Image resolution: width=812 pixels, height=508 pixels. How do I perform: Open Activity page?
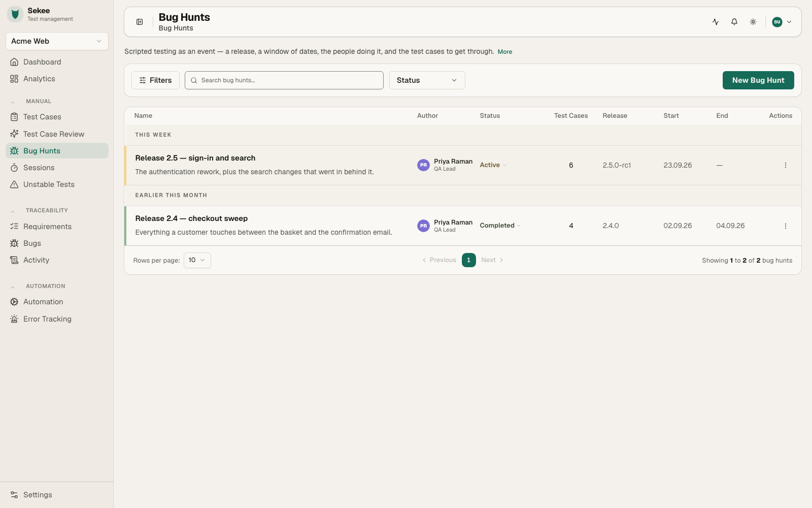coord(57,260)
